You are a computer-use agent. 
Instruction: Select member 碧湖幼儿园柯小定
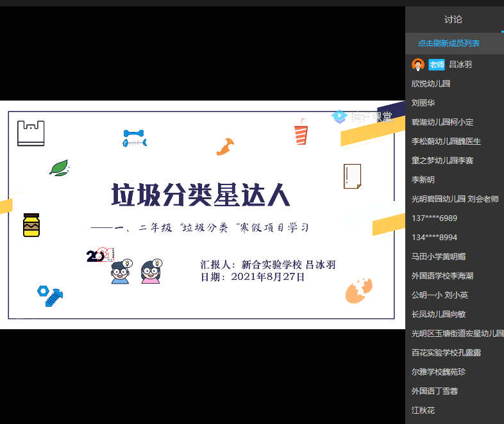442,122
